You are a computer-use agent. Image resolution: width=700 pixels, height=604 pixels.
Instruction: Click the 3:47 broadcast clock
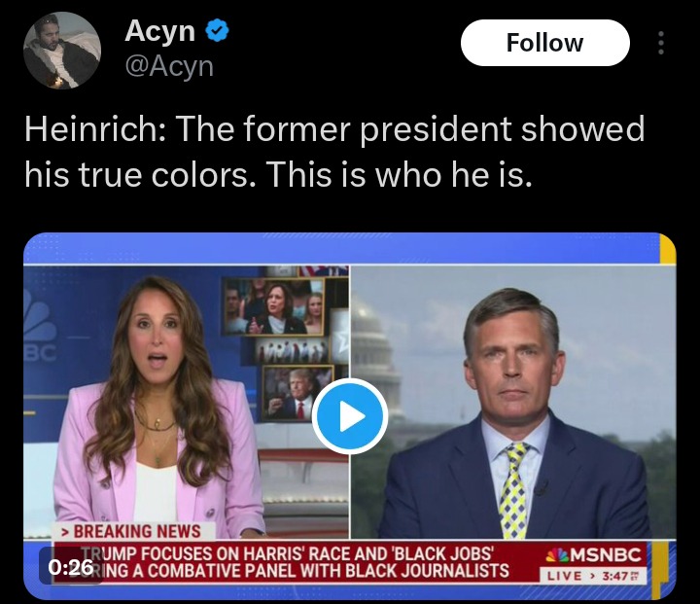tap(619, 577)
